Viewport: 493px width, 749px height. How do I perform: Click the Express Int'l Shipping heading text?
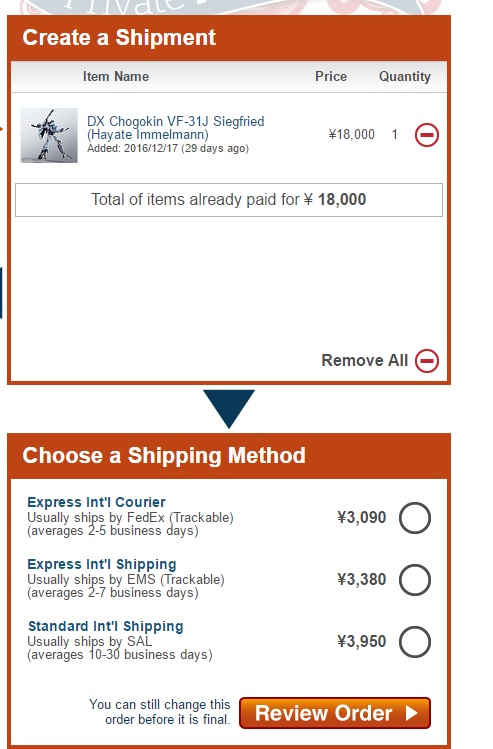[x=102, y=564]
